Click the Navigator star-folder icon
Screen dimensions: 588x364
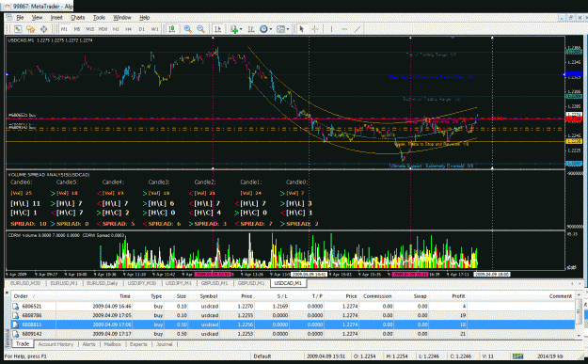[31, 29]
